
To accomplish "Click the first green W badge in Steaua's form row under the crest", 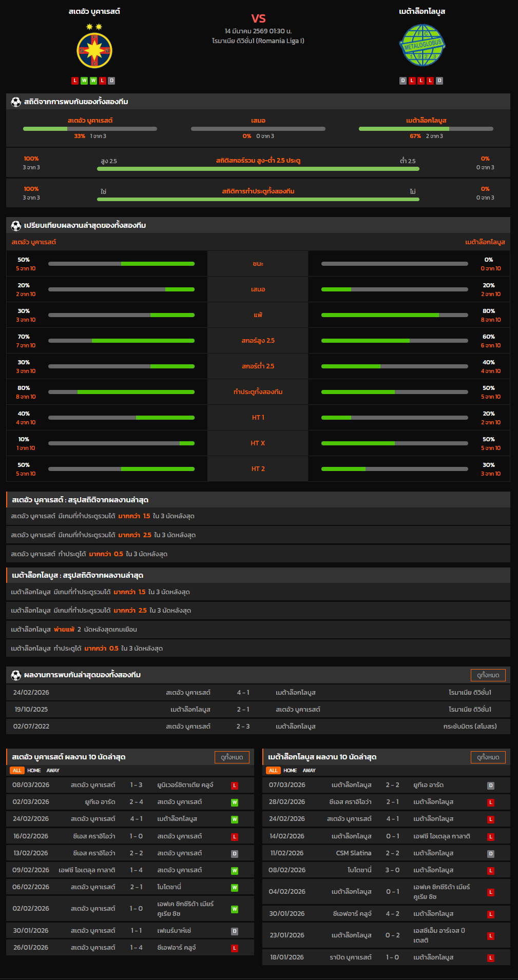I will pyautogui.click(x=84, y=81).
